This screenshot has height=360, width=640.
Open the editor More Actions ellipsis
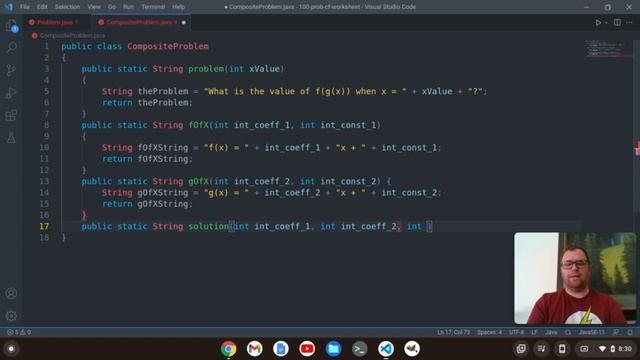click(x=629, y=22)
